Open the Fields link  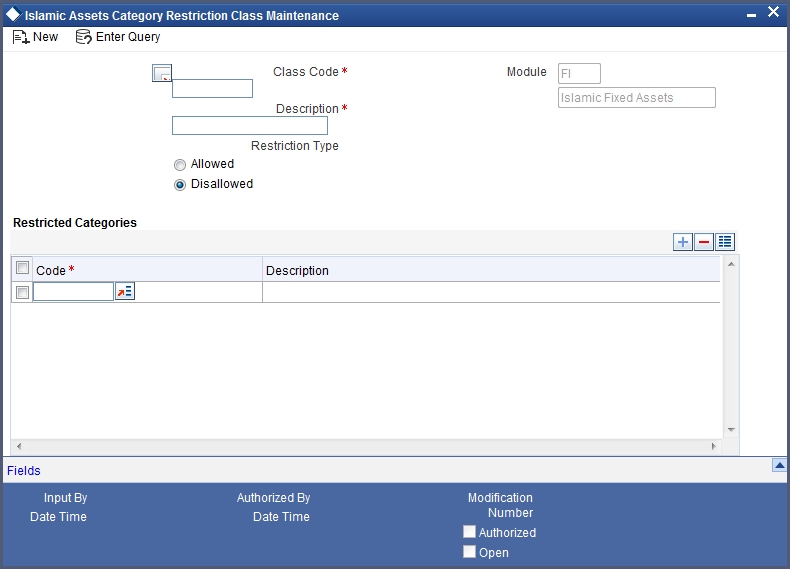pos(24,471)
